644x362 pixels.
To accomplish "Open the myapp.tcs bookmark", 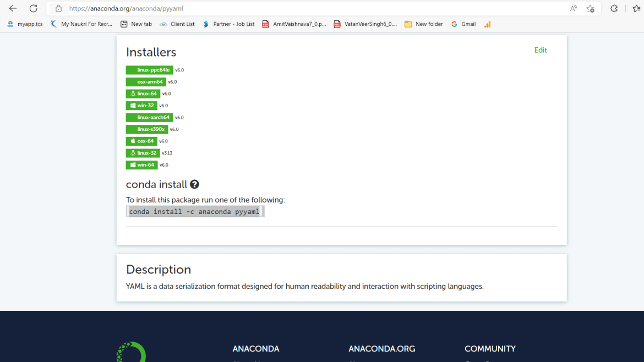I will point(25,24).
